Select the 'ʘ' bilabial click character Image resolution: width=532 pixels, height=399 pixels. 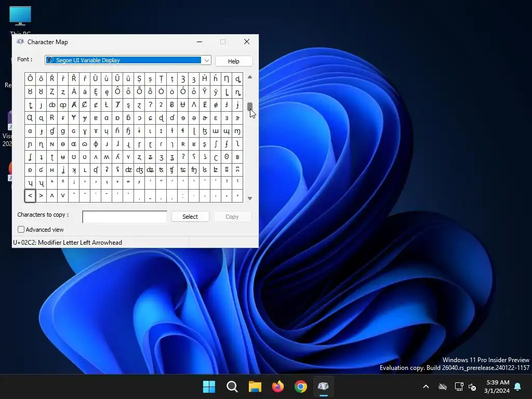227,157
